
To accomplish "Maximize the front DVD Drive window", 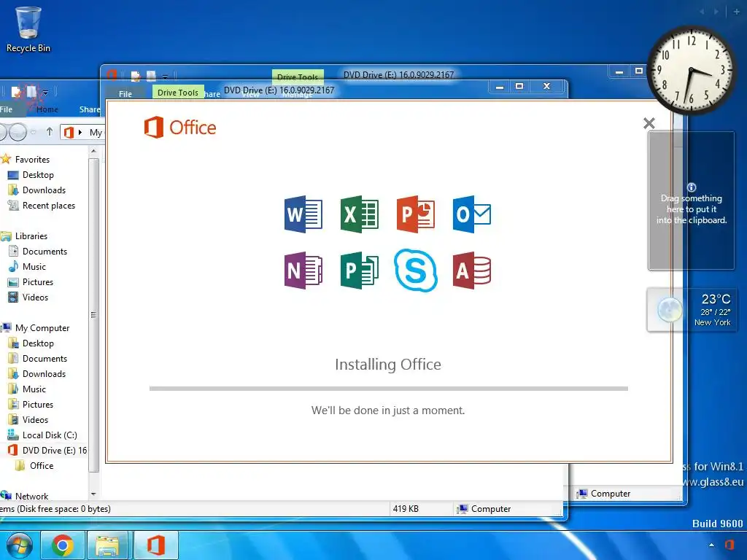I will tap(519, 86).
